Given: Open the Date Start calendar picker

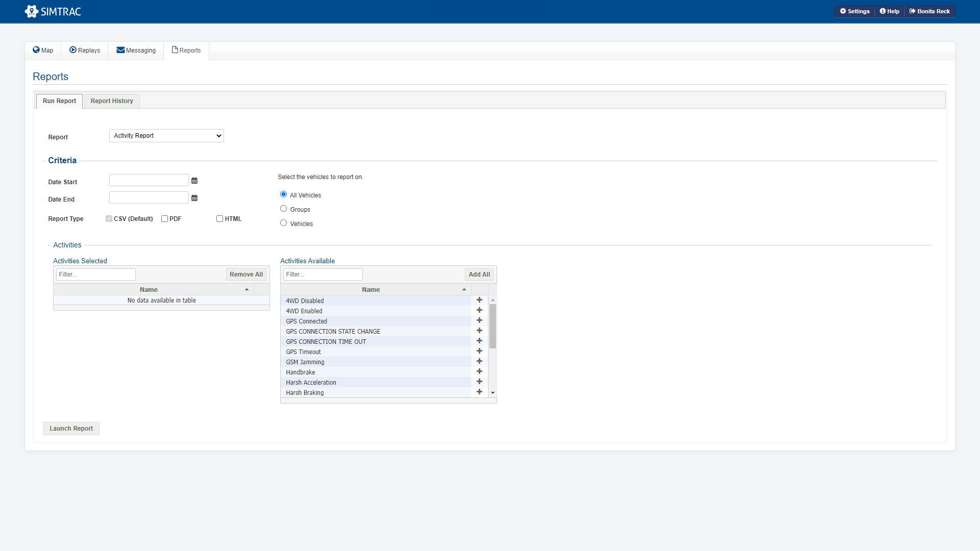Looking at the screenshot, I should click(x=194, y=181).
